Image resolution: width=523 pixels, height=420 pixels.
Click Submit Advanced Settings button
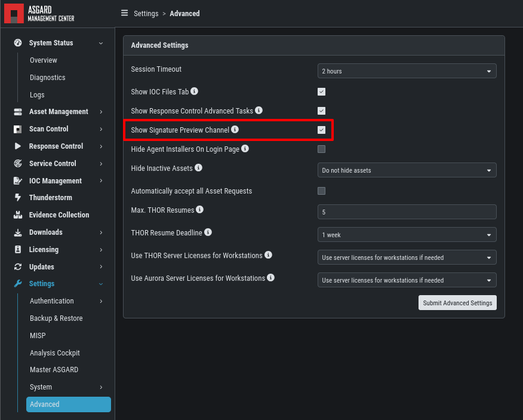point(457,302)
